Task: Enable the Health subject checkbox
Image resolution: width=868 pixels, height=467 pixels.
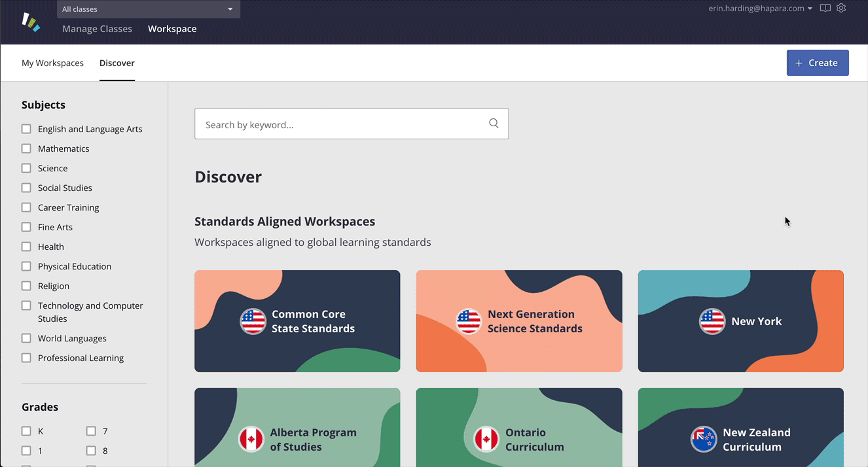Action: (26, 247)
